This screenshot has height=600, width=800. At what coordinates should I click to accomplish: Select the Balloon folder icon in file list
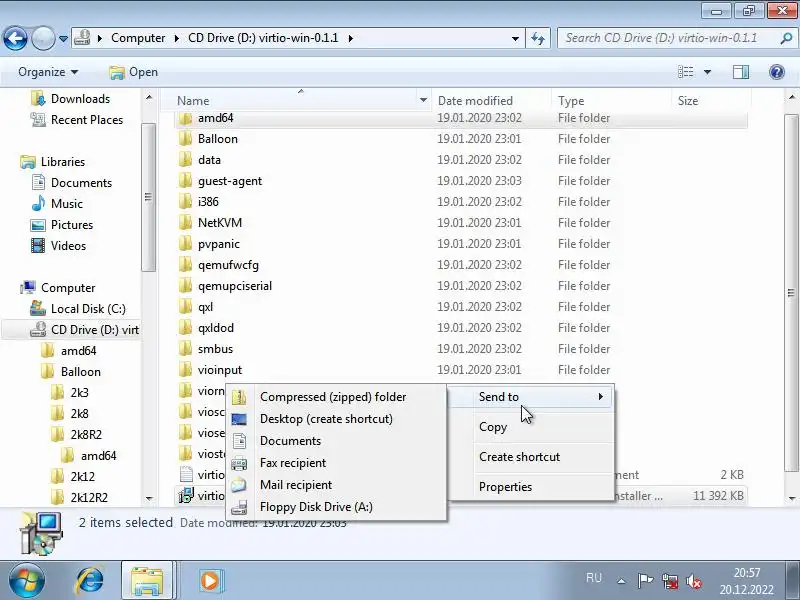(186, 139)
